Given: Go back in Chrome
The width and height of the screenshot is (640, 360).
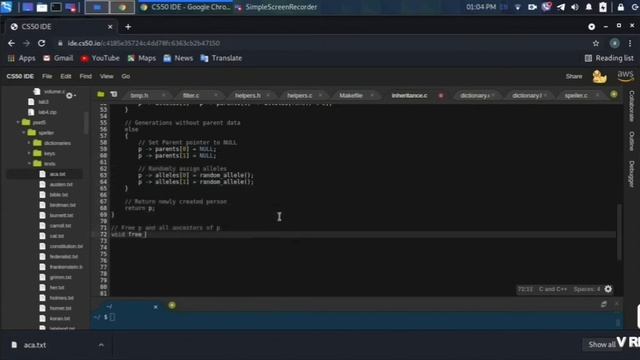Looking at the screenshot, I should pyautogui.click(x=11, y=43).
